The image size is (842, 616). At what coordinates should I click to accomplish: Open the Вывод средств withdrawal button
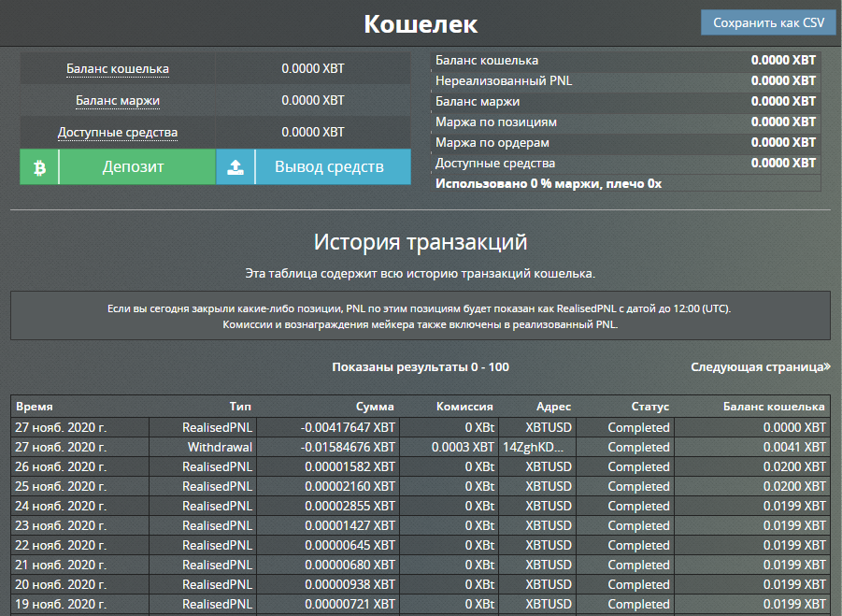314,167
